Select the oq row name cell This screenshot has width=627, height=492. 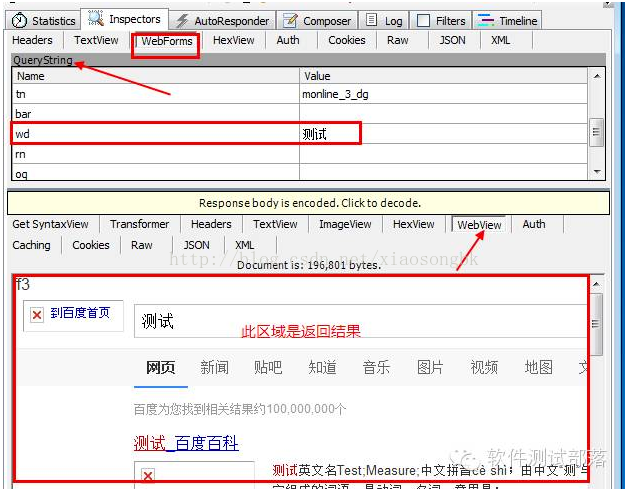(x=156, y=173)
